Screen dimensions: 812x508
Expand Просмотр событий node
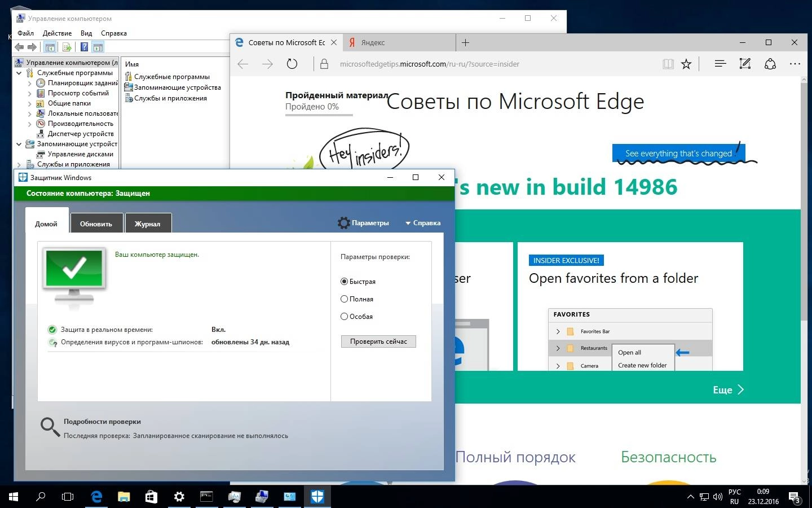pos(29,93)
